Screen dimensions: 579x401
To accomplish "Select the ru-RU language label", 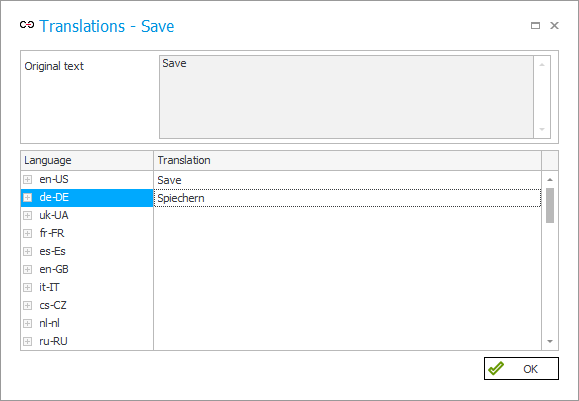I will [x=54, y=342].
